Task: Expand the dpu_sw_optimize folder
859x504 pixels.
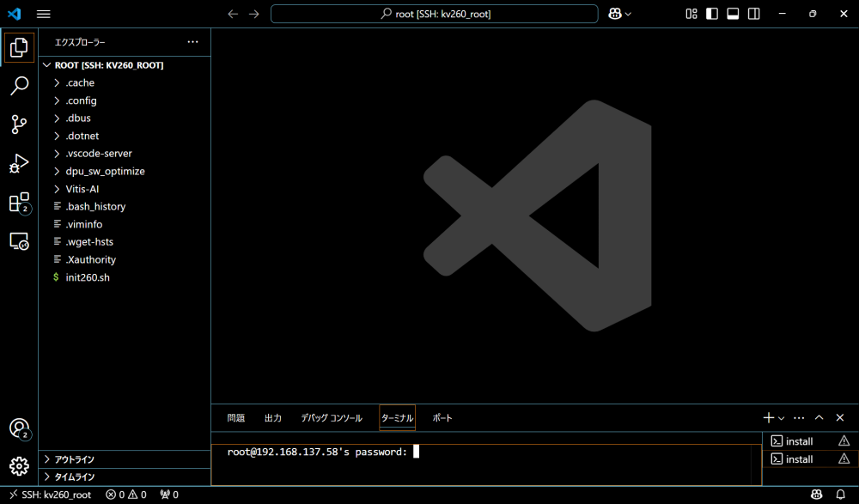Action: pyautogui.click(x=125, y=172)
